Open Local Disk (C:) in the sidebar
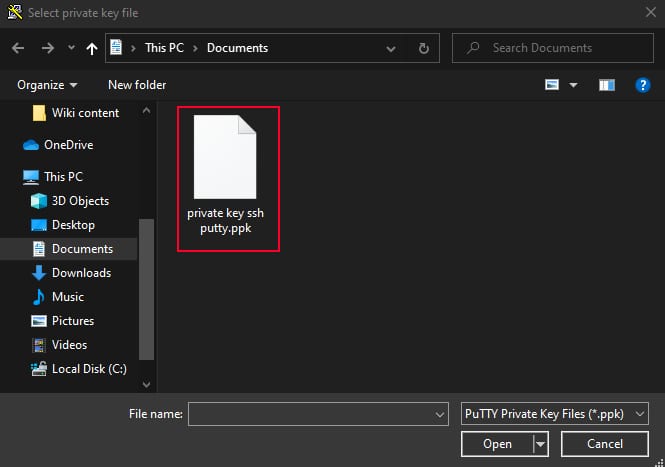This screenshot has width=665, height=467. pyautogui.click(x=79, y=369)
